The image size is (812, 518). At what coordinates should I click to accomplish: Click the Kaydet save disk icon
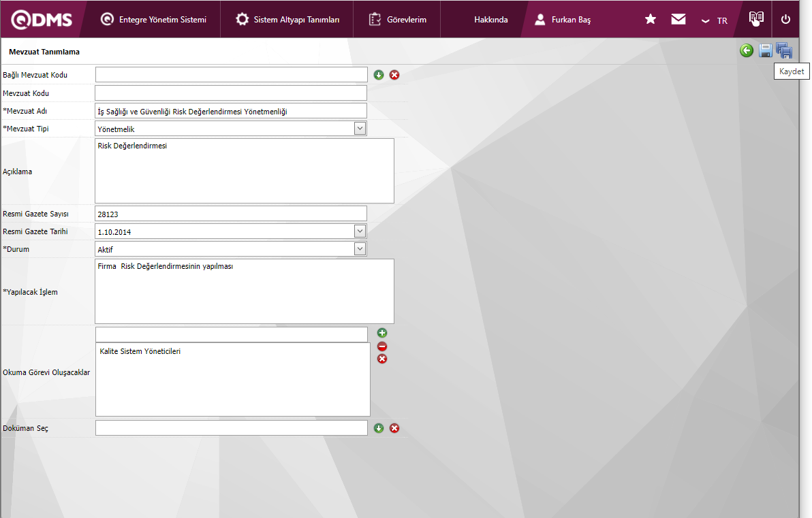pyautogui.click(x=766, y=50)
